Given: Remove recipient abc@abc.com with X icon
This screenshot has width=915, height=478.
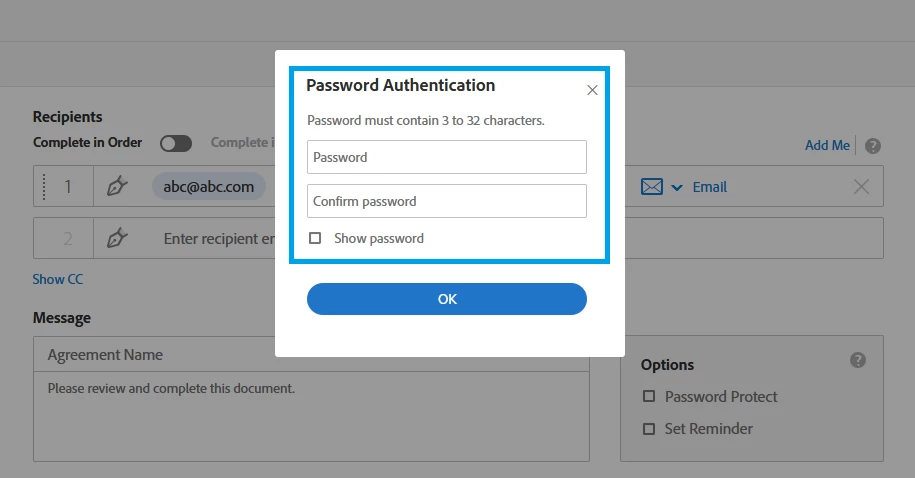Looking at the screenshot, I should click(861, 187).
